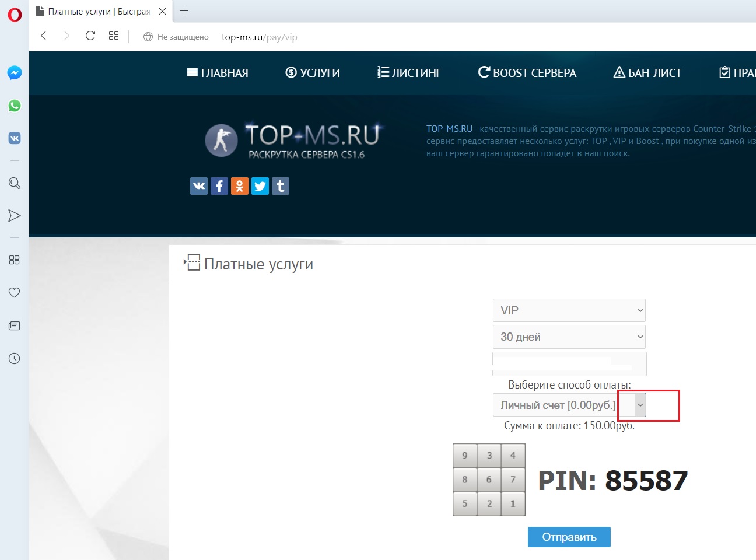Share via Twitter social button
Screen dimensions: 756x560
[260, 186]
